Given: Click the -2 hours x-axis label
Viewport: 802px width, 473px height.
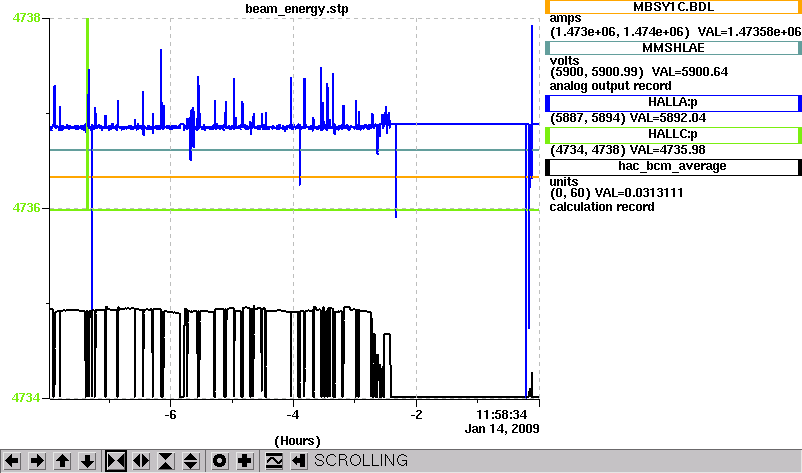Looking at the screenshot, I should 416,414.
